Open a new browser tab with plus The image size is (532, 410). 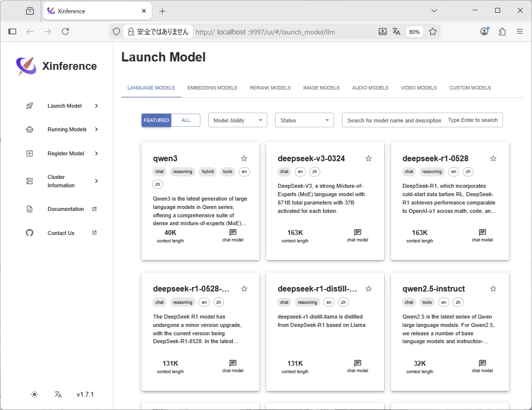coord(162,11)
